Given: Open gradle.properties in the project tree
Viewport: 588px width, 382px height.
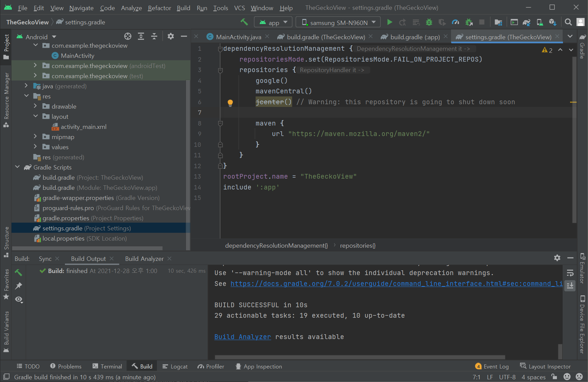Looking at the screenshot, I should pos(66,218).
